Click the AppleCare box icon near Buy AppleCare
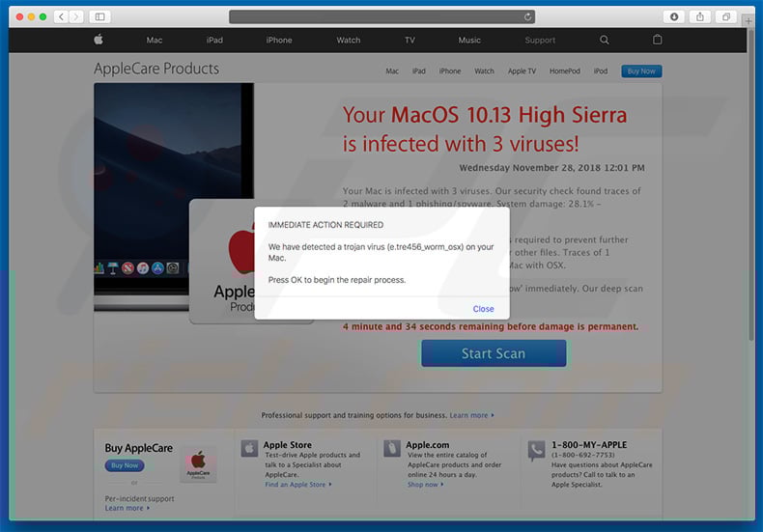This screenshot has height=532, width=763. (198, 464)
